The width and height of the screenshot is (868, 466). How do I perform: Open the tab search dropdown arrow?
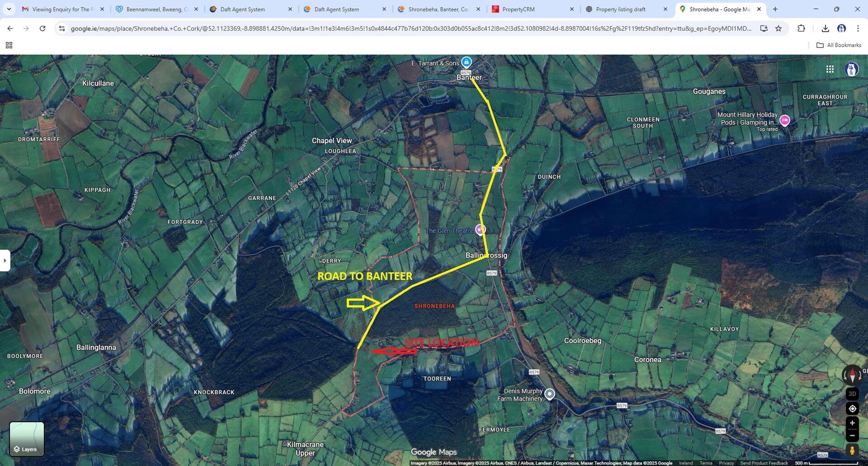[x=9, y=9]
